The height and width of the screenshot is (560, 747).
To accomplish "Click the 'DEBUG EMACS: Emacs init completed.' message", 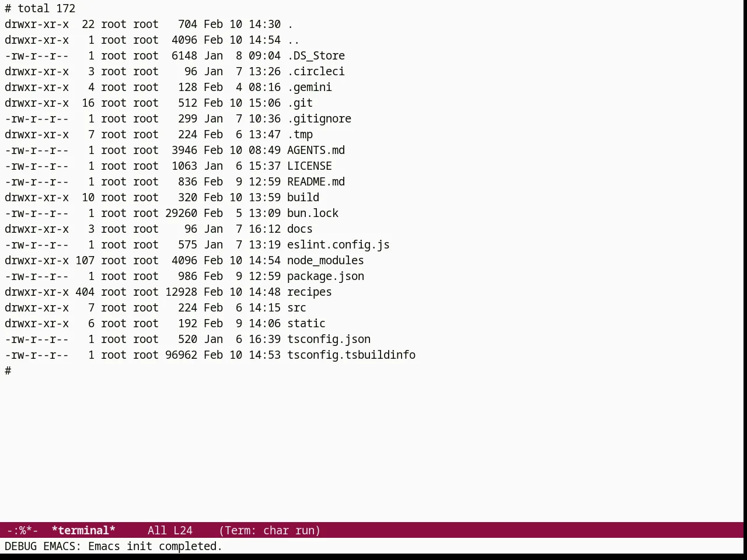I will (x=114, y=546).
